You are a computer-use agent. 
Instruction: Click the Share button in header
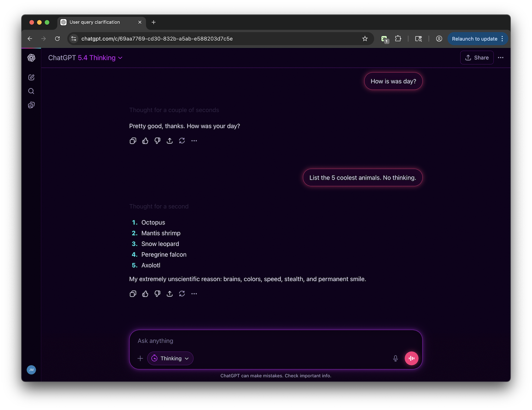click(477, 58)
